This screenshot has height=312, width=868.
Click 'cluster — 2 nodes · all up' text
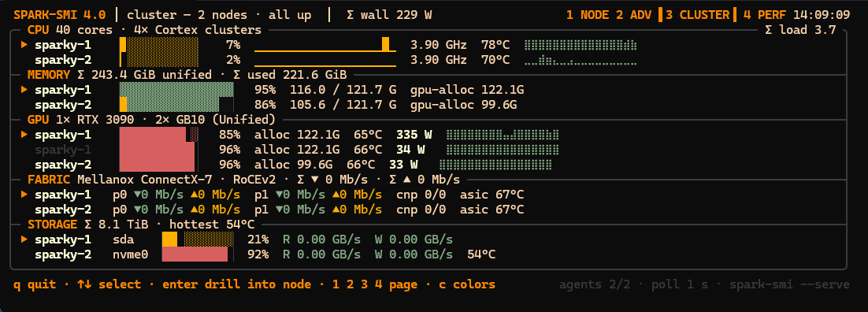219,15
